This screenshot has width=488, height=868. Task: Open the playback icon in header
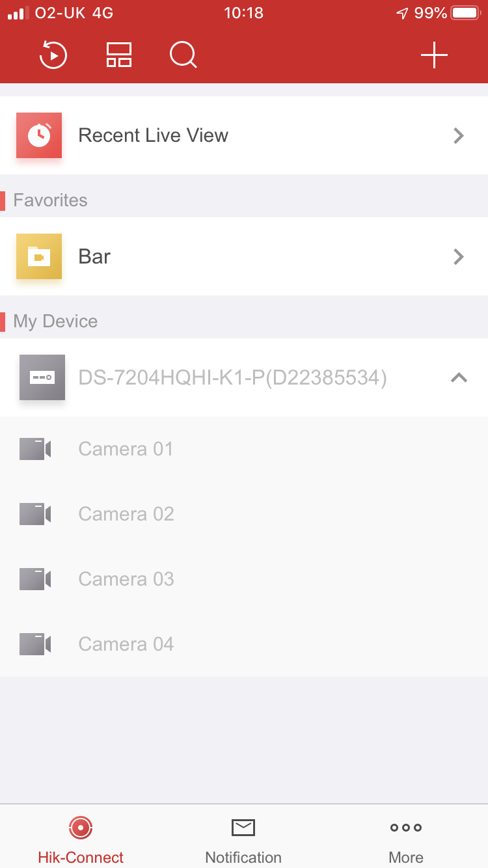[53, 55]
